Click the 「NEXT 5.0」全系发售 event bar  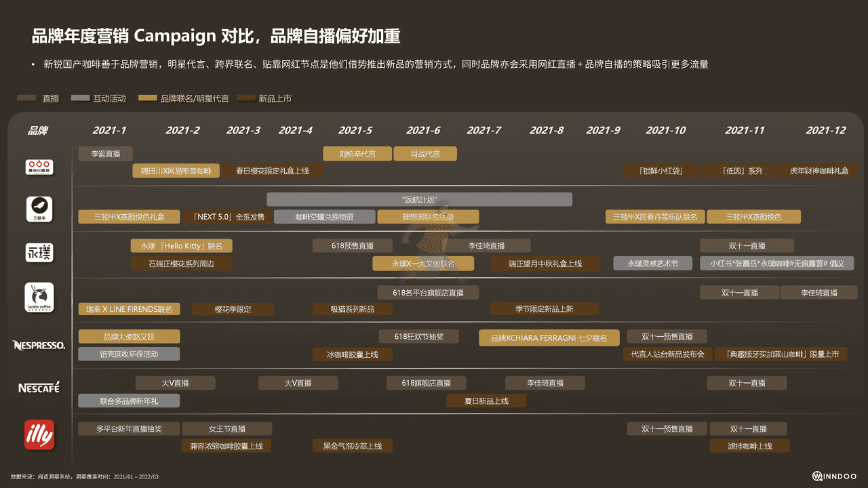click(228, 217)
